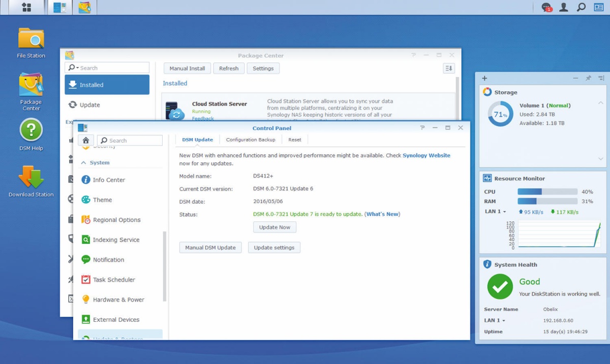This screenshot has width=610, height=364.
Task: Open the notifications chat bubble icon
Action: click(x=546, y=7)
